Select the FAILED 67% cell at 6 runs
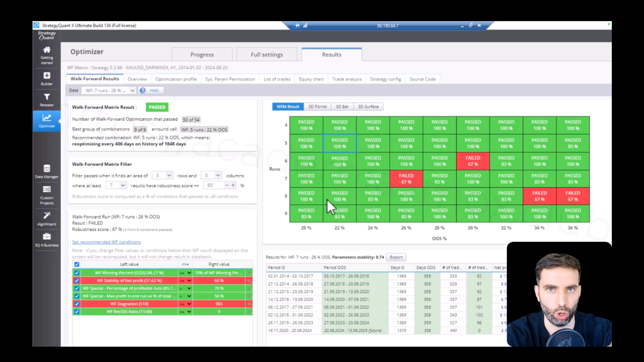This screenshot has height=362, width=644. 473,161
